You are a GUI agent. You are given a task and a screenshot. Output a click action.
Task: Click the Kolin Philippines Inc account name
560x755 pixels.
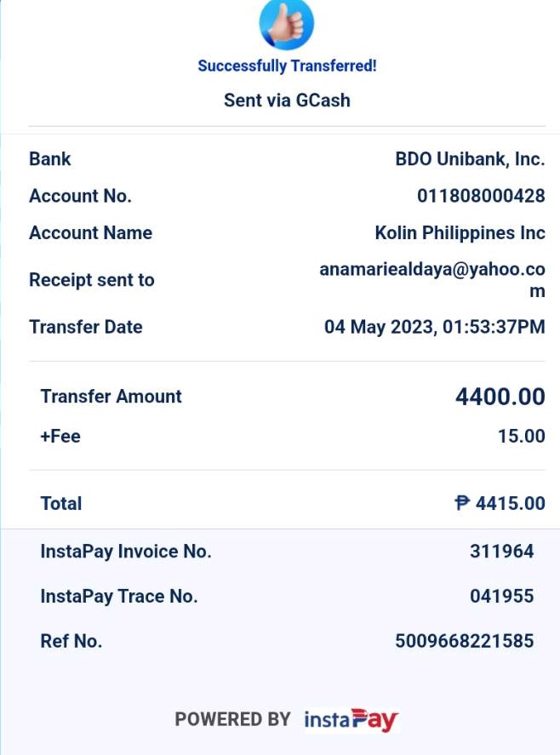tap(460, 233)
